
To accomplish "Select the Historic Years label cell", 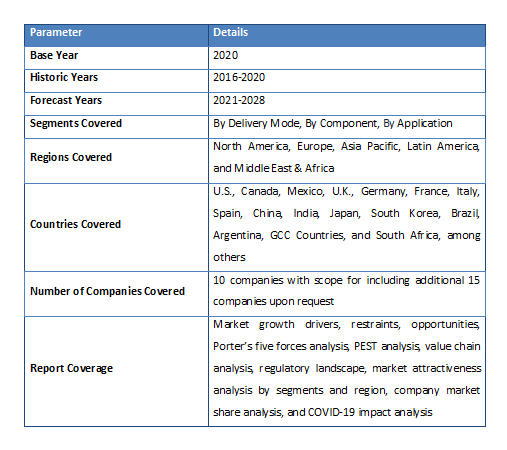I will (116, 81).
